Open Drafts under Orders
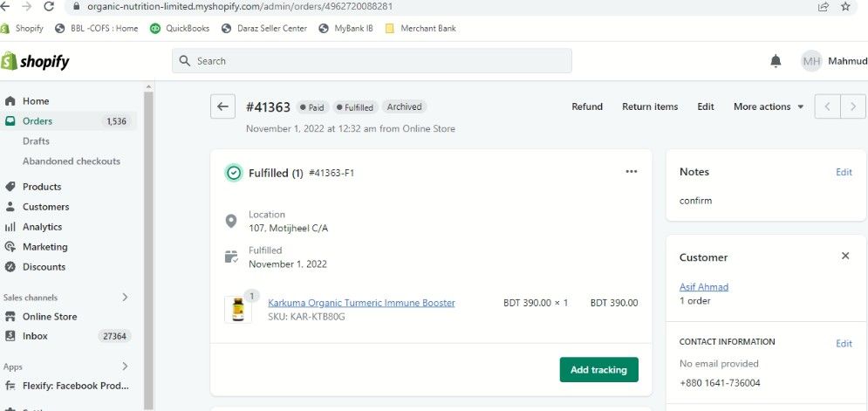The image size is (868, 411). (x=36, y=141)
